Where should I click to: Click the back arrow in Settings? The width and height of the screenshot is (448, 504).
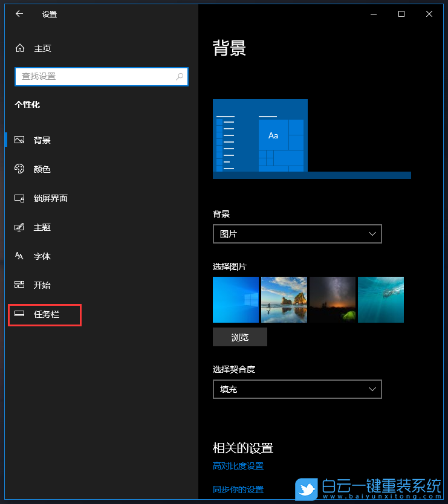point(19,14)
